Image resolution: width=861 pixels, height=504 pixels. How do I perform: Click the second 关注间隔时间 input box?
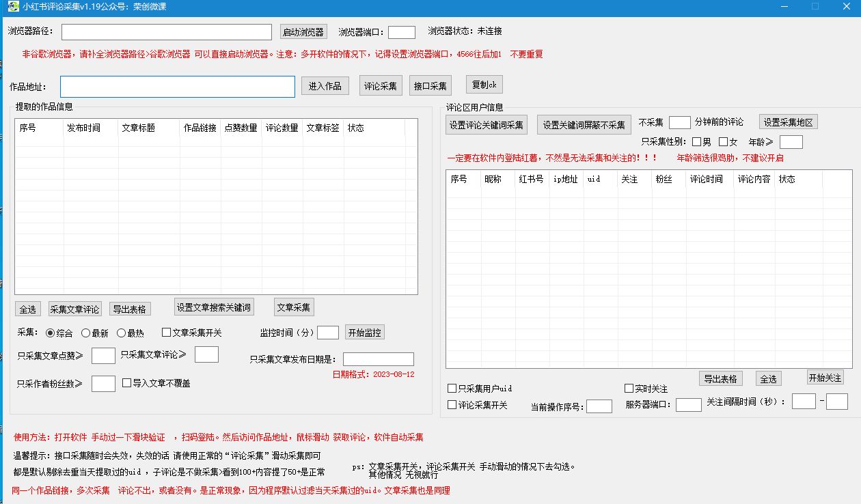[x=837, y=402]
